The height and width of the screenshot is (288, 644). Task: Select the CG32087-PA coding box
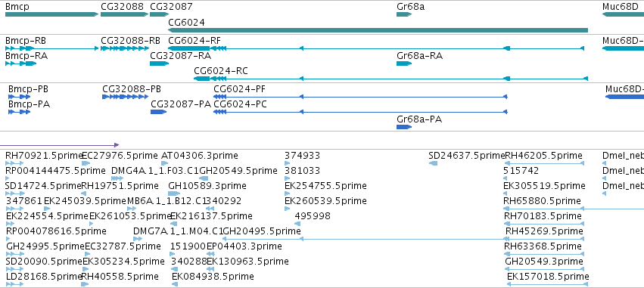tap(158, 112)
